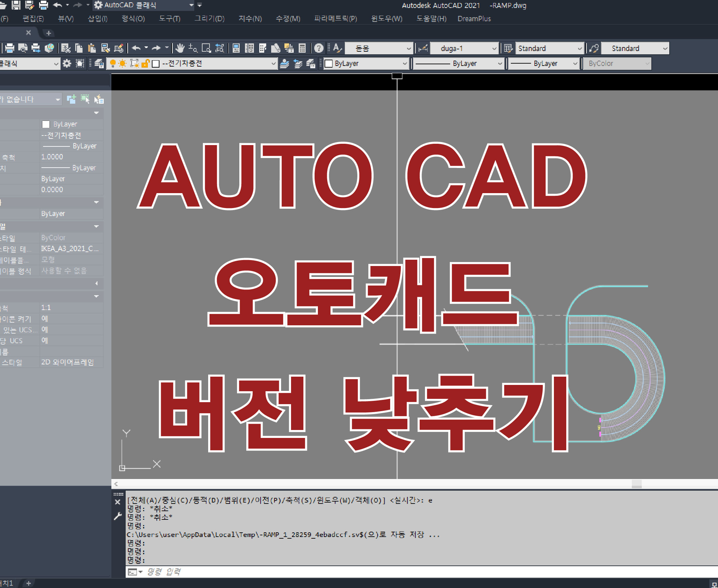Image resolution: width=718 pixels, height=588 pixels.
Task: Add a new drawing tab with plus
Action: (48, 33)
